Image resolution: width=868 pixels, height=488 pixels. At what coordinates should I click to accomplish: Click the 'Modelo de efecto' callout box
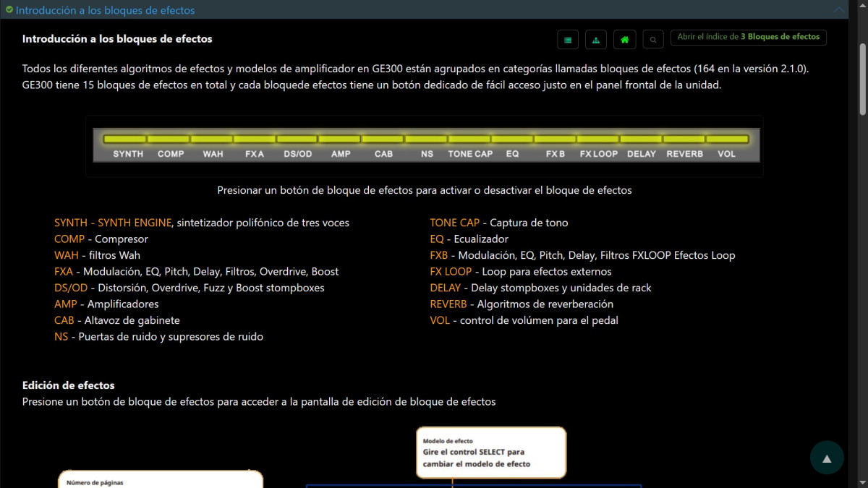coord(491,452)
